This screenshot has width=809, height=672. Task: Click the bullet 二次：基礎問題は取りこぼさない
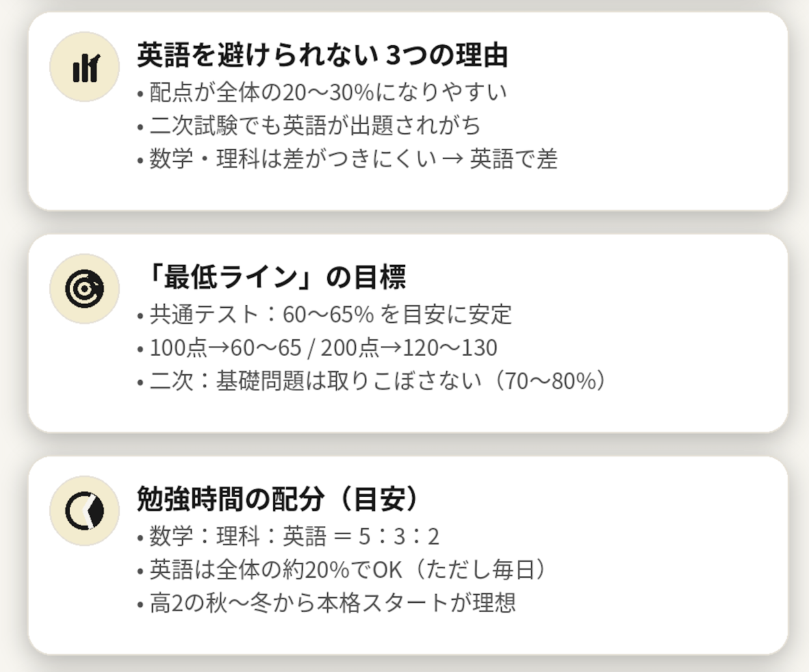pos(372,381)
